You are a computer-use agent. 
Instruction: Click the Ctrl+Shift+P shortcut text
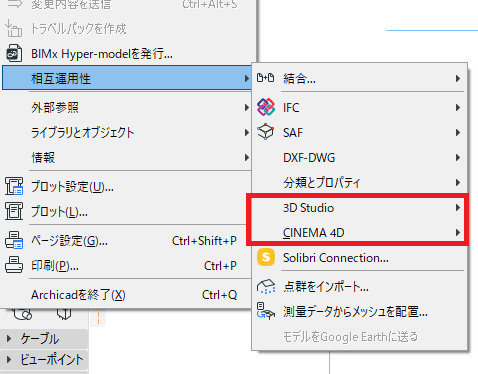coord(204,240)
